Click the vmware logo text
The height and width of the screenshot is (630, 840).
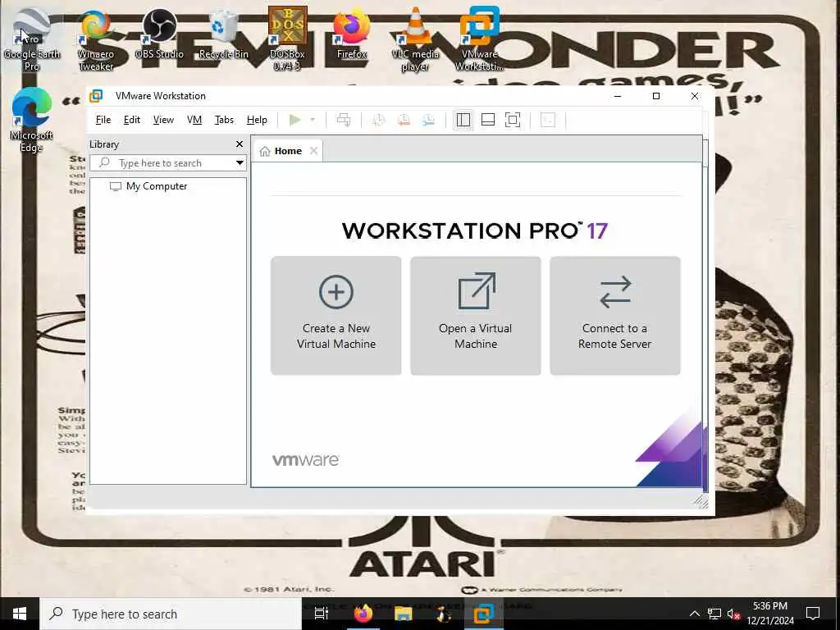(x=305, y=459)
